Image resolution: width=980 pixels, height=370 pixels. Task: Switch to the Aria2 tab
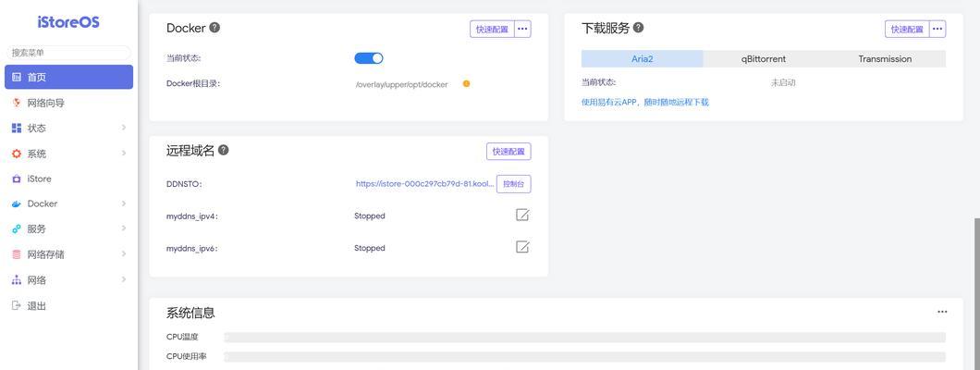(x=642, y=59)
